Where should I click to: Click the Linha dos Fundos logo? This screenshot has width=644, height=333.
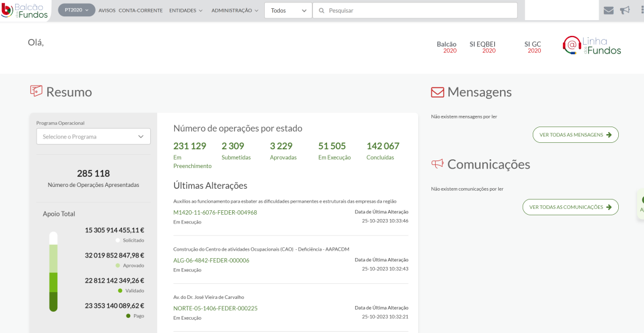pos(592,45)
